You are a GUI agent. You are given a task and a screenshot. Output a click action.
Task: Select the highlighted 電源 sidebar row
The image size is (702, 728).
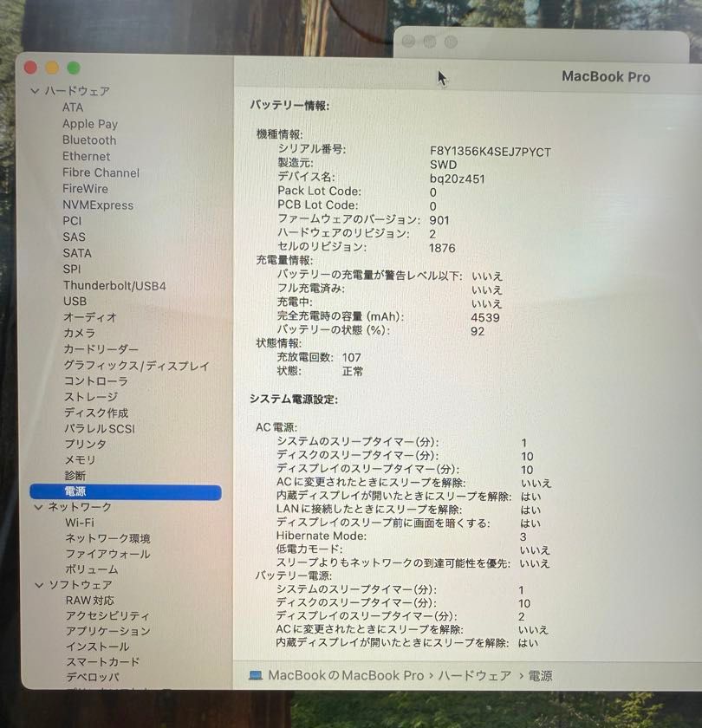[x=126, y=492]
